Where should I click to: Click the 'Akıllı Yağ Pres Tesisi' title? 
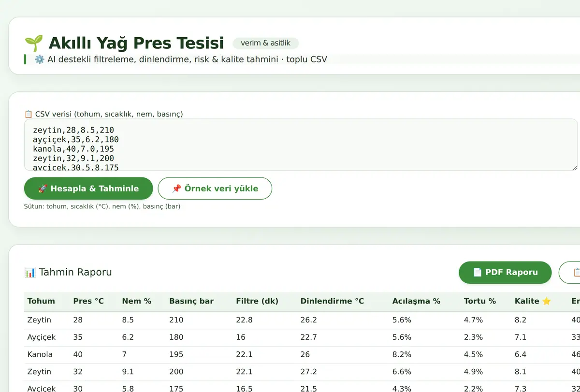[x=136, y=43]
